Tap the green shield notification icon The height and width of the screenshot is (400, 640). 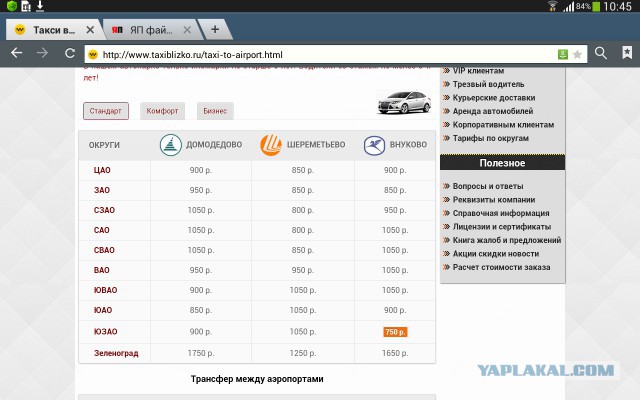coord(12,6)
